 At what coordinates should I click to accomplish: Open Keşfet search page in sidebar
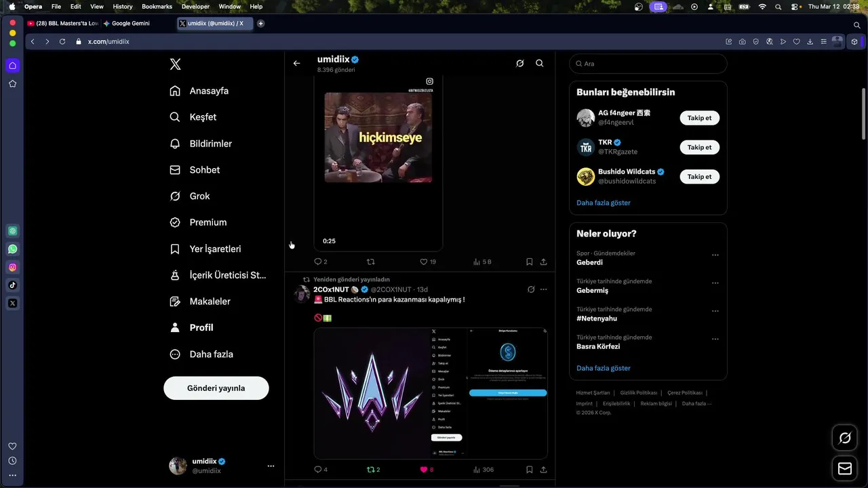tap(193, 117)
